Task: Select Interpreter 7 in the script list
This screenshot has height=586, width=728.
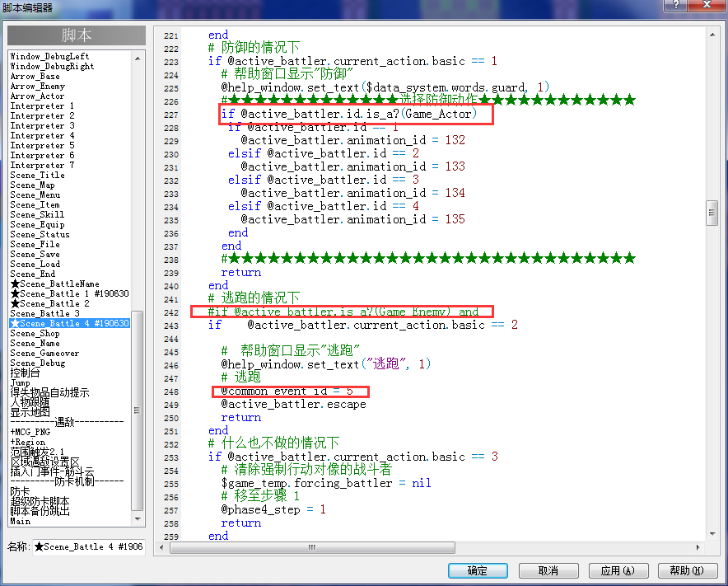Action: click(42, 166)
